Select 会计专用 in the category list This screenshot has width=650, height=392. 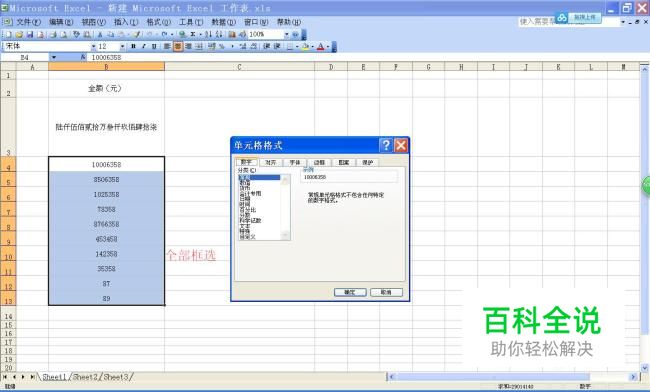coord(250,194)
